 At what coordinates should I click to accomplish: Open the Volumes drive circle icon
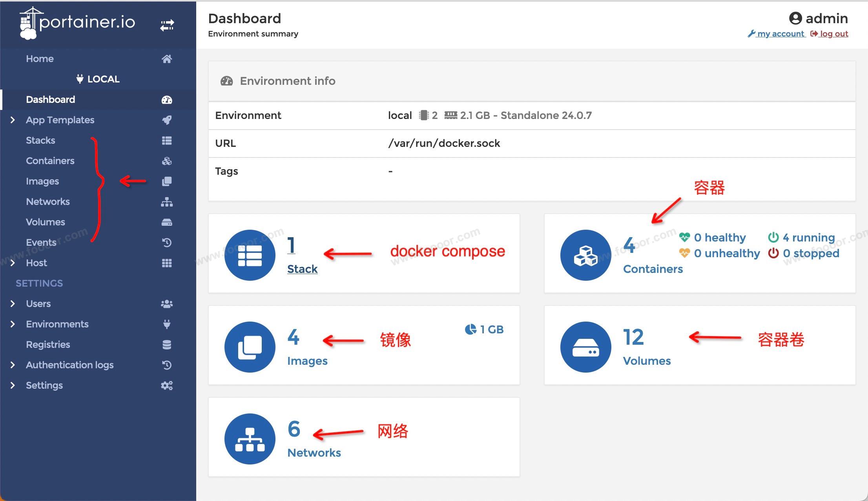tap(585, 347)
